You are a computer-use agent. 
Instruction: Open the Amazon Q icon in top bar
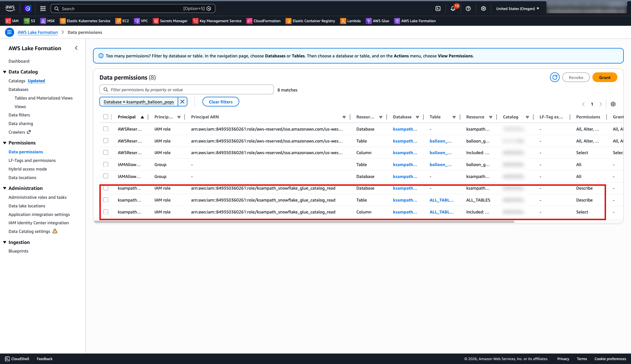click(28, 9)
